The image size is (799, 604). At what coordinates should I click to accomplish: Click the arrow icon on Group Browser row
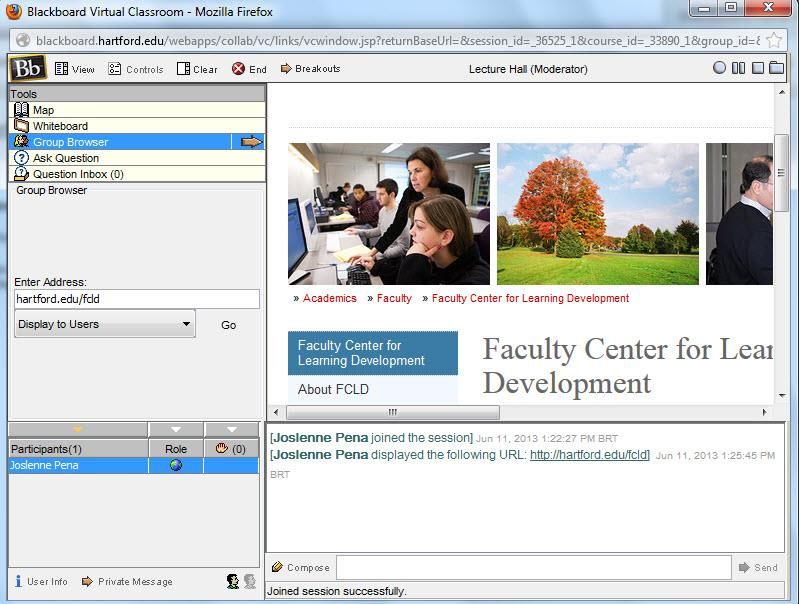pos(251,142)
